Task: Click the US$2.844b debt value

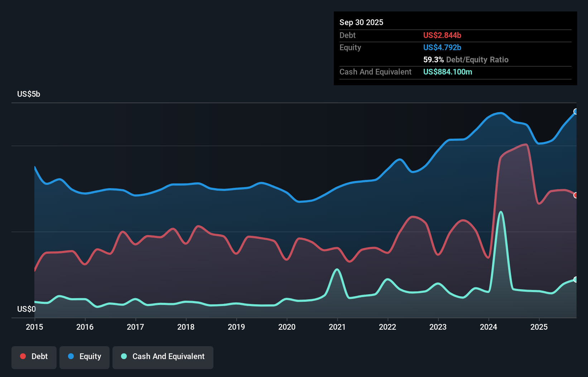Action: [x=442, y=35]
